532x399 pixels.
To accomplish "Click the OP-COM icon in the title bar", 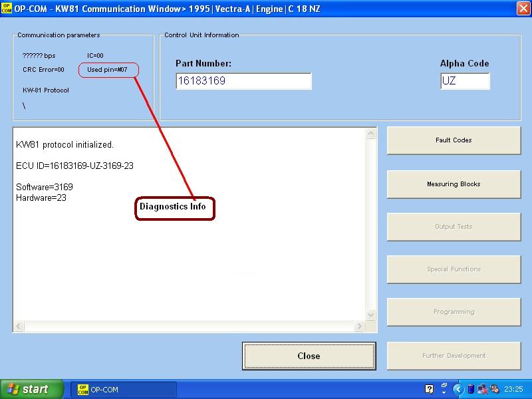I will click(6, 8).
